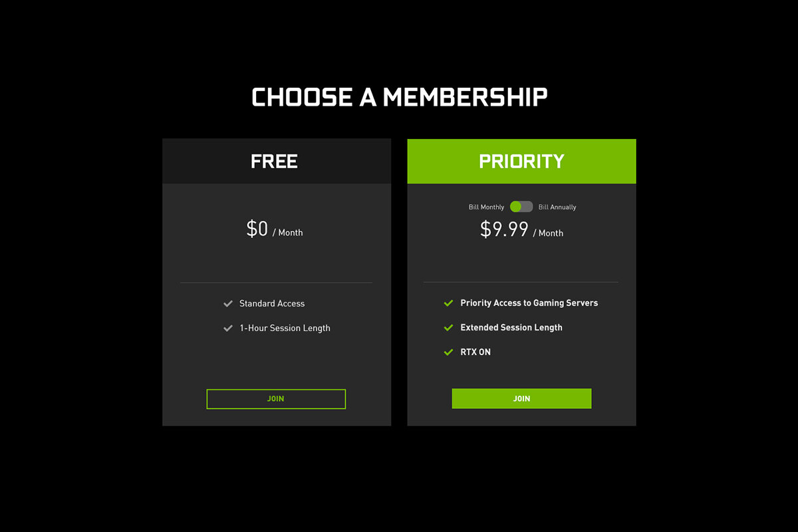The image size is (798, 532).
Task: Select the Bill Annually label
Action: 557,207
